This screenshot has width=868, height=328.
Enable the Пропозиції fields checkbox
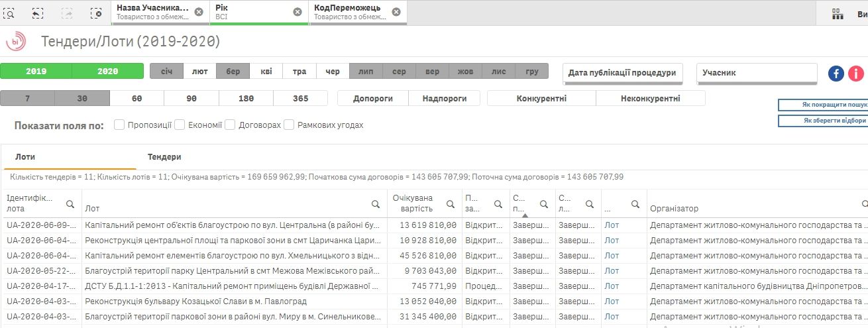pyautogui.click(x=119, y=125)
